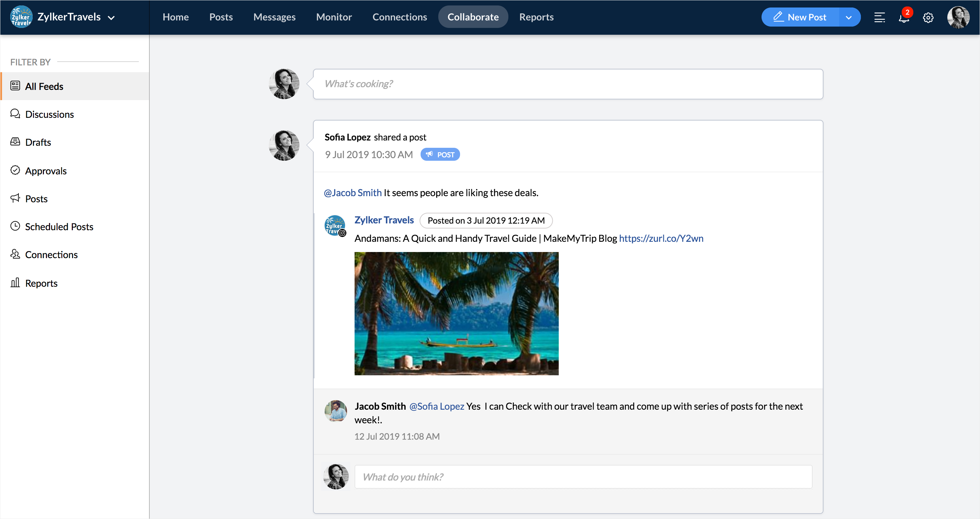The width and height of the screenshot is (980, 519).
Task: Switch to the Monitor tab
Action: pyautogui.click(x=333, y=17)
